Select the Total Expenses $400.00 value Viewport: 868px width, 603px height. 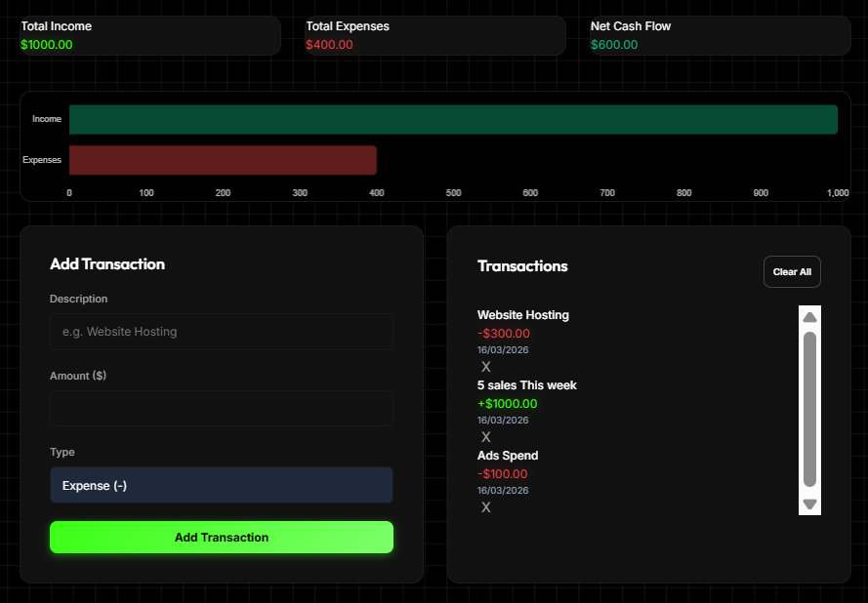pos(329,45)
